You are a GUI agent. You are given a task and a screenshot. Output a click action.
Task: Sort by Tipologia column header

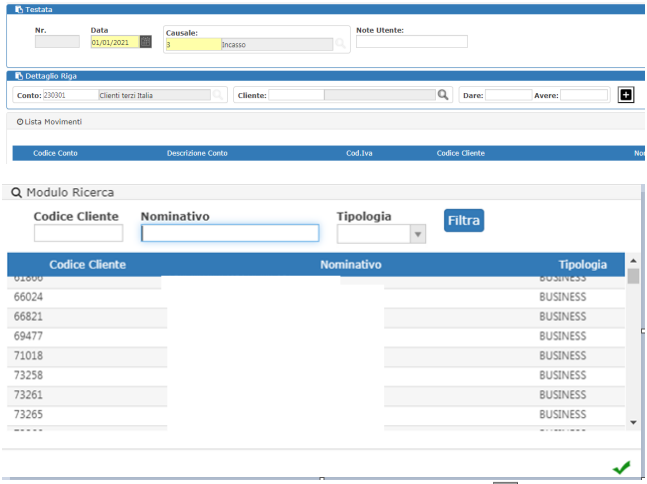[583, 264]
